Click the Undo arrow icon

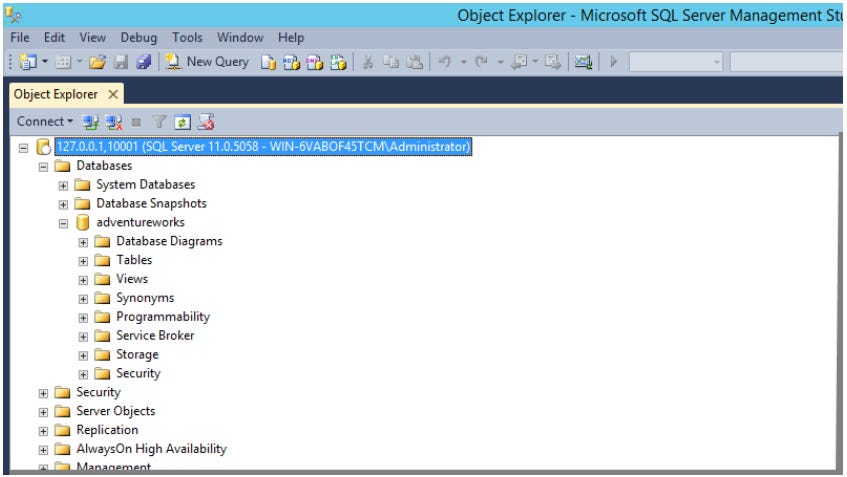point(445,62)
